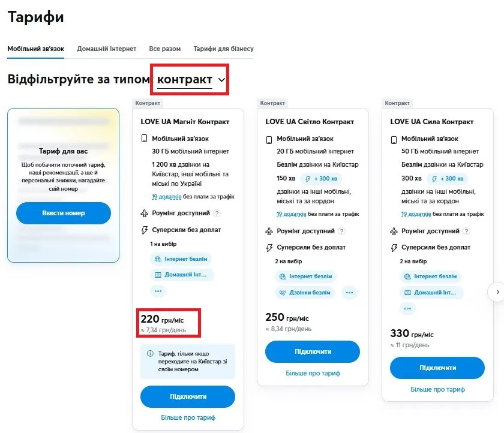Open the контракт filter dropdown
This screenshot has width=504, height=433.
pyautogui.click(x=189, y=79)
